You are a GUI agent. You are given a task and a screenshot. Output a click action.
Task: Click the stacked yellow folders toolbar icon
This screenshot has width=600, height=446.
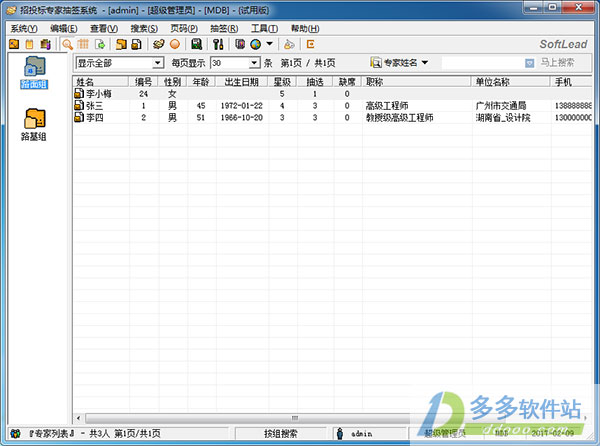point(121,44)
